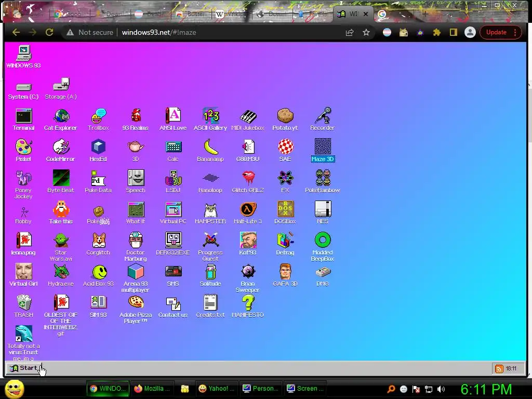The width and height of the screenshot is (532, 399).
Task: Open Adobe Pizza Player
Action: tap(136, 310)
